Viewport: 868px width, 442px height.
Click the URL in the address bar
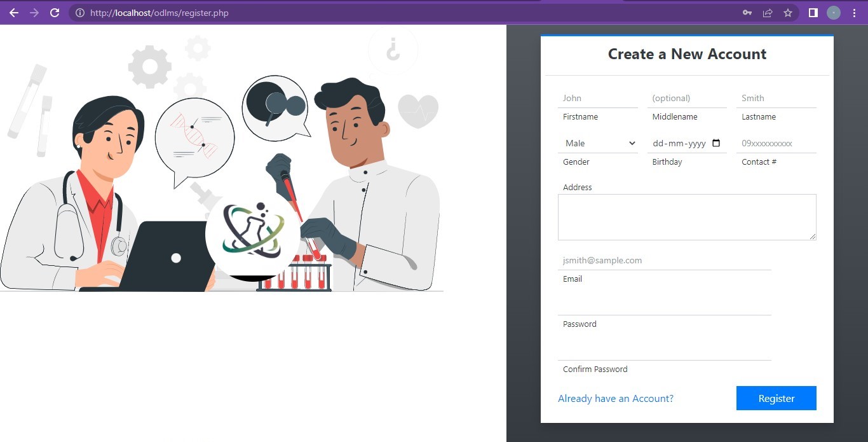(159, 13)
